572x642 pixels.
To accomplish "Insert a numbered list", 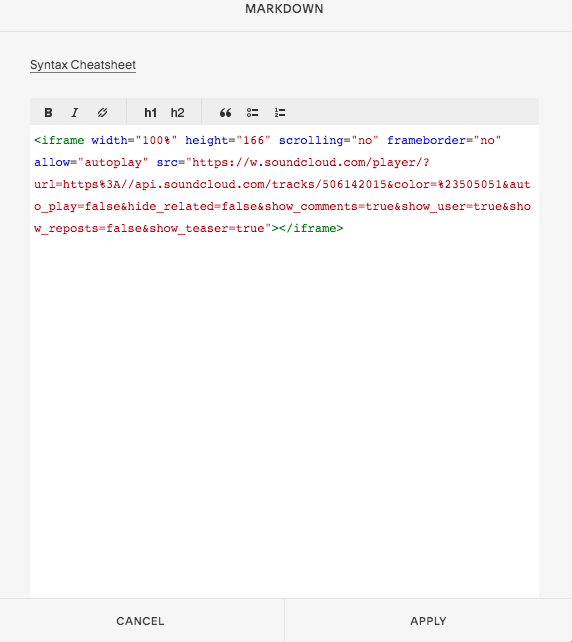I will [x=280, y=113].
